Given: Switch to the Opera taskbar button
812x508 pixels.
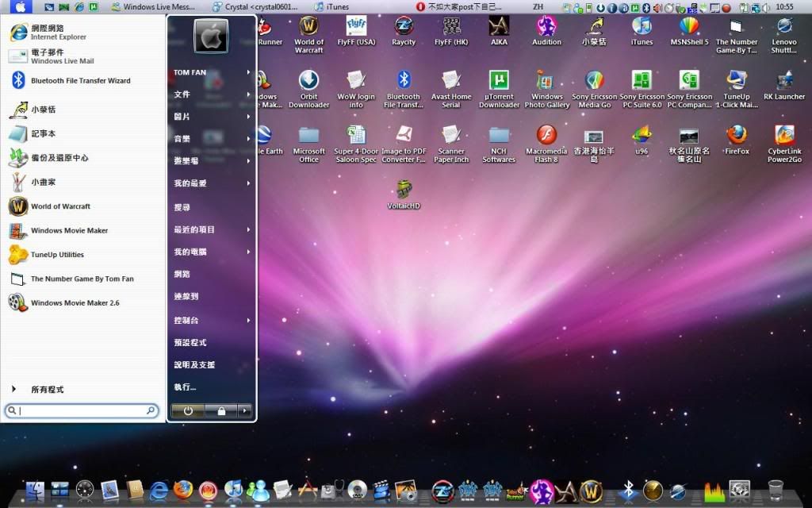Looking at the screenshot, I should pyautogui.click(x=459, y=6).
